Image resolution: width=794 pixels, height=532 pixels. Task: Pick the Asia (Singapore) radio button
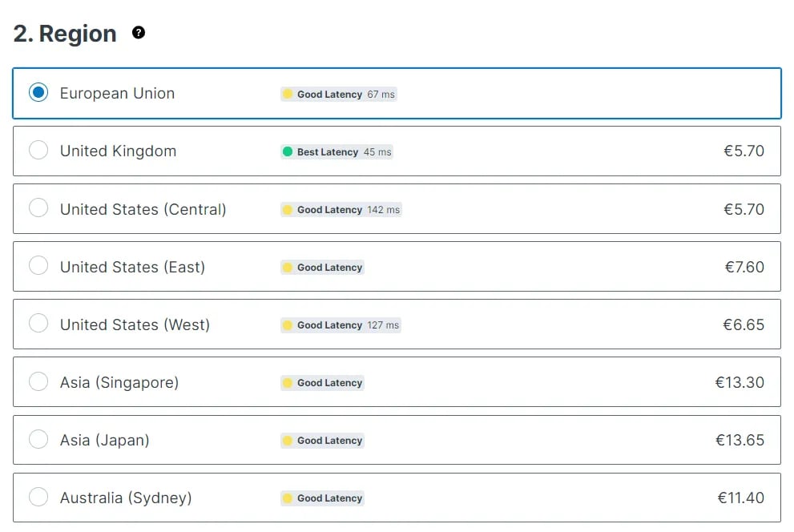(38, 381)
